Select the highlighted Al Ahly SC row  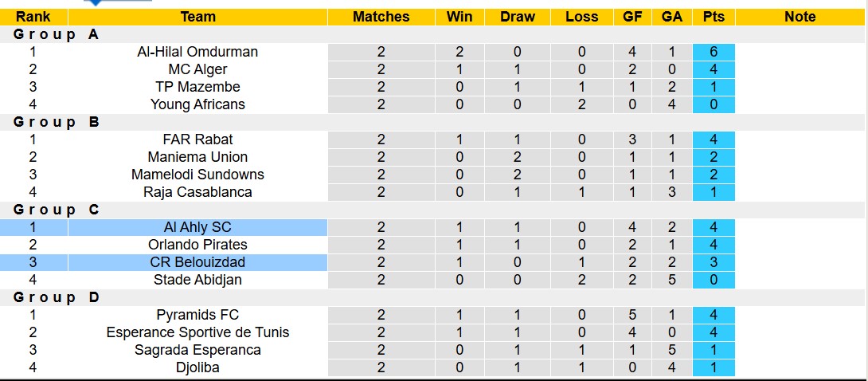point(197,227)
